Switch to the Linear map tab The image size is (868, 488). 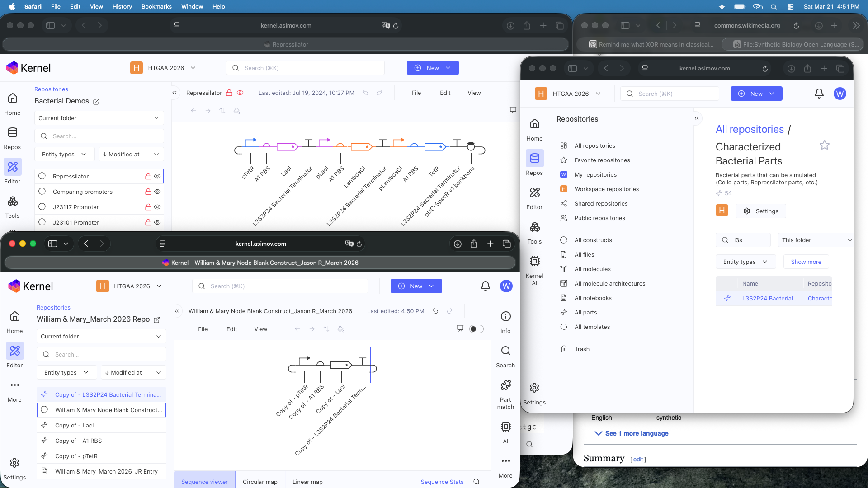click(307, 482)
